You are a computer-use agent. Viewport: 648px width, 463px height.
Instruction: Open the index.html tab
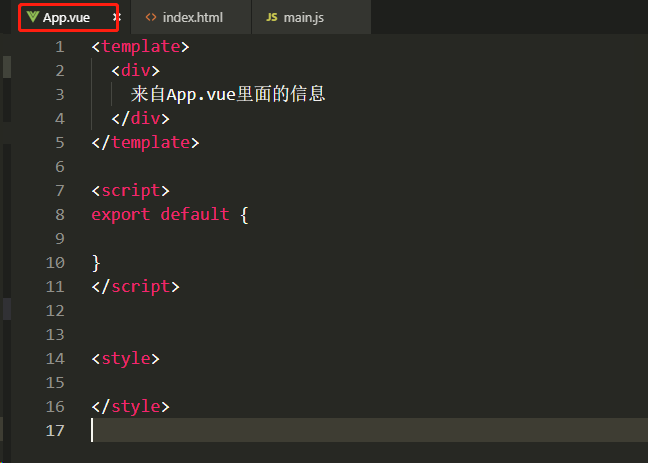[x=191, y=17]
